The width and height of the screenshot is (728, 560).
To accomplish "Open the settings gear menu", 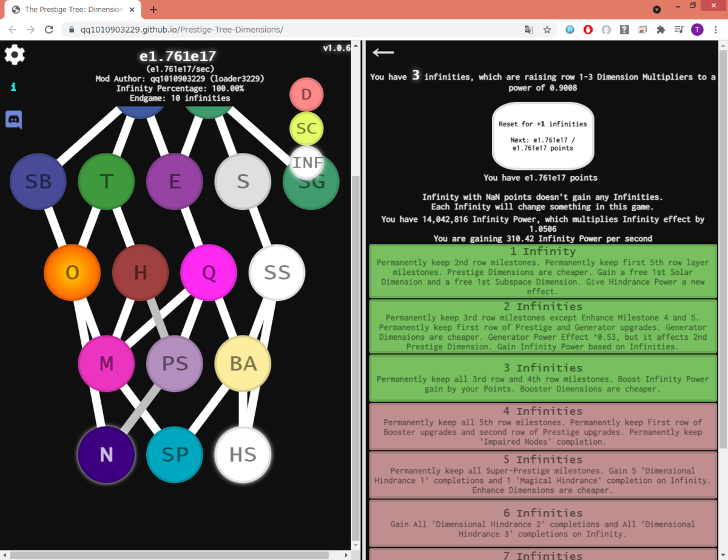I will 14,55.
